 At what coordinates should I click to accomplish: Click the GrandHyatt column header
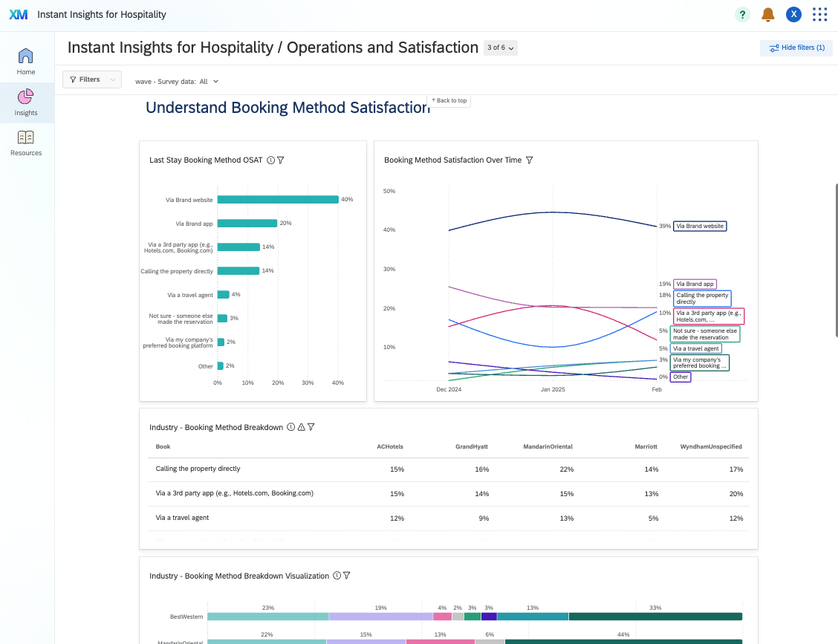tap(471, 447)
